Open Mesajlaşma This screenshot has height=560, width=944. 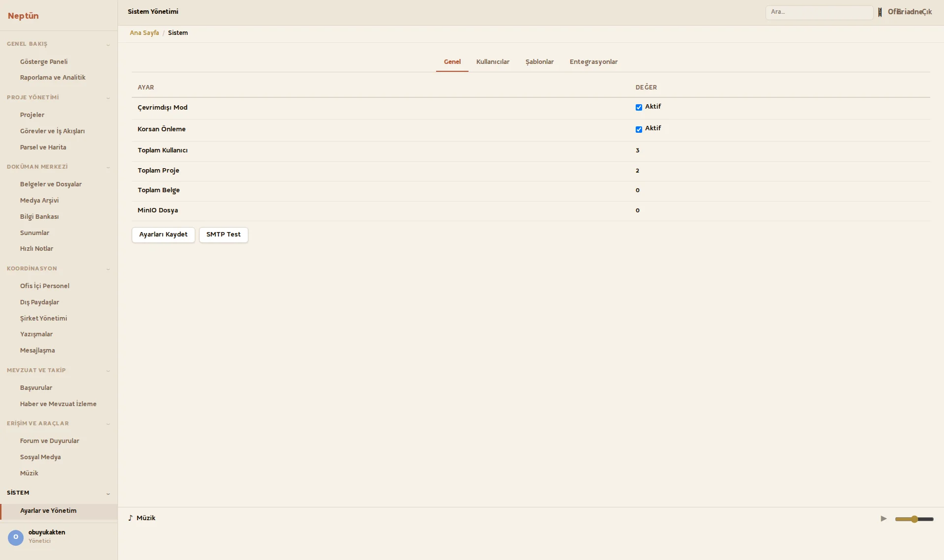(37, 351)
